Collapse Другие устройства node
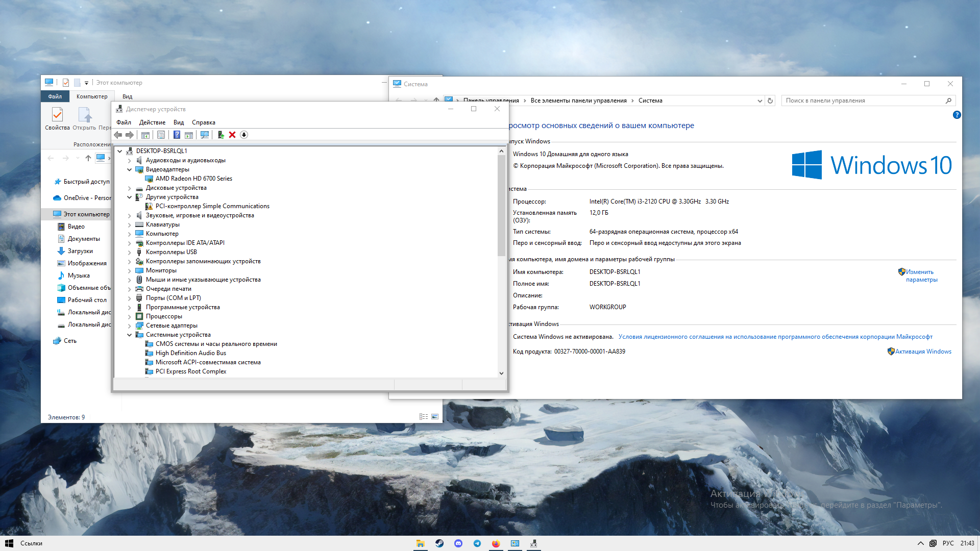980x551 pixels. pos(130,197)
